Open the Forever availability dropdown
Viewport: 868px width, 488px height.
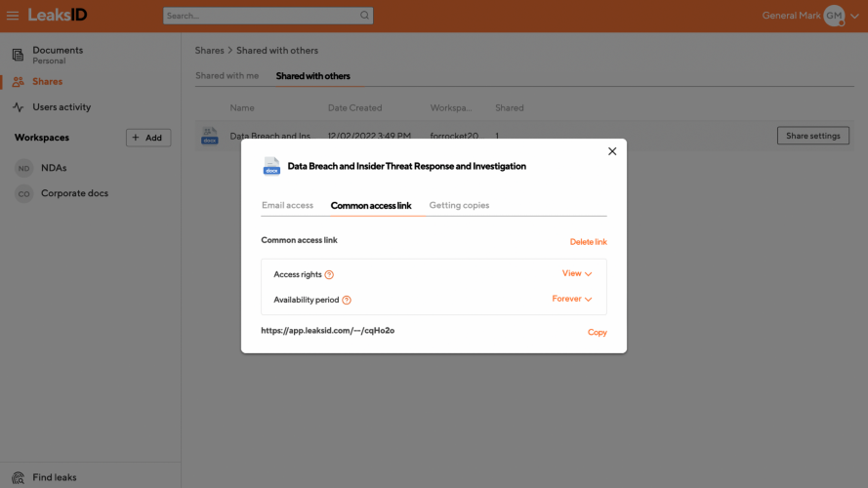pyautogui.click(x=572, y=299)
